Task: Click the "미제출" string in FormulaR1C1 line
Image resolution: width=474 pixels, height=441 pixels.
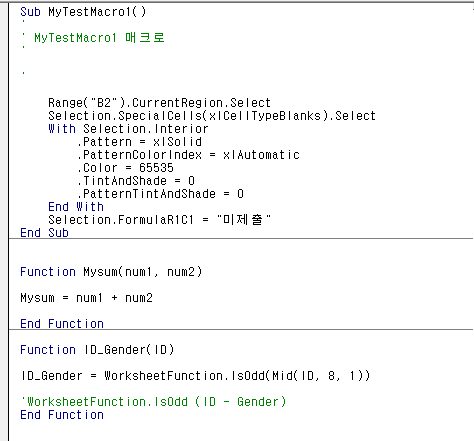Action: coord(244,220)
